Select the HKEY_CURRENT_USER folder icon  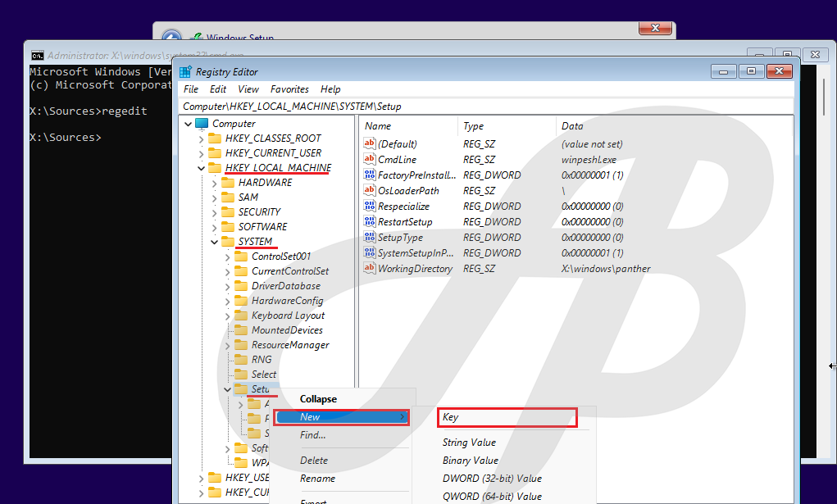coord(215,153)
